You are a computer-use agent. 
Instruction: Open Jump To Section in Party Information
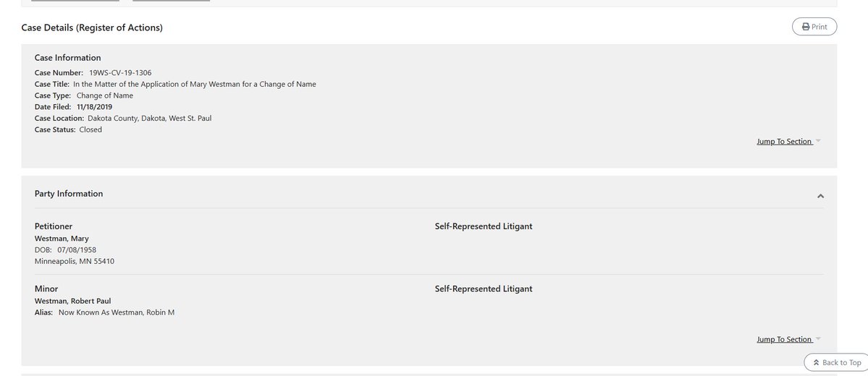(784, 339)
